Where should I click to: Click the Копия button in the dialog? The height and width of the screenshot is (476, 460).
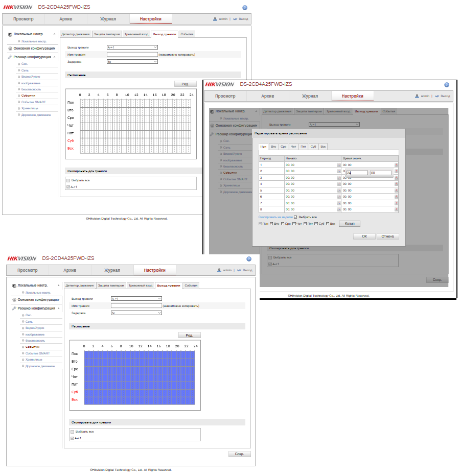[349, 224]
